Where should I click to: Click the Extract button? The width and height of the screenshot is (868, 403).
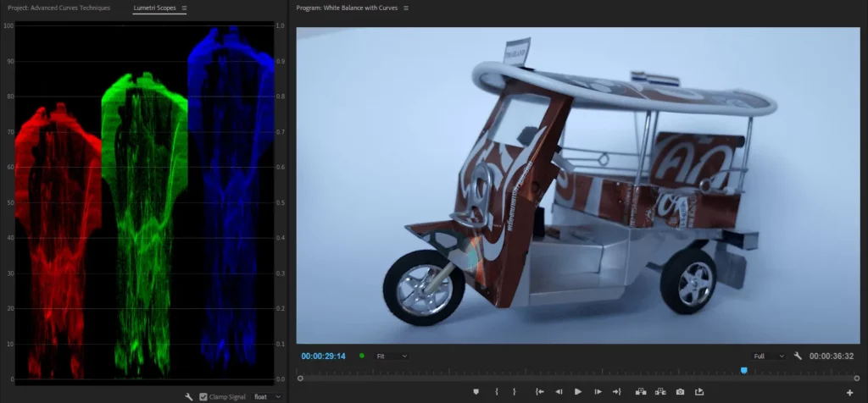click(x=660, y=391)
